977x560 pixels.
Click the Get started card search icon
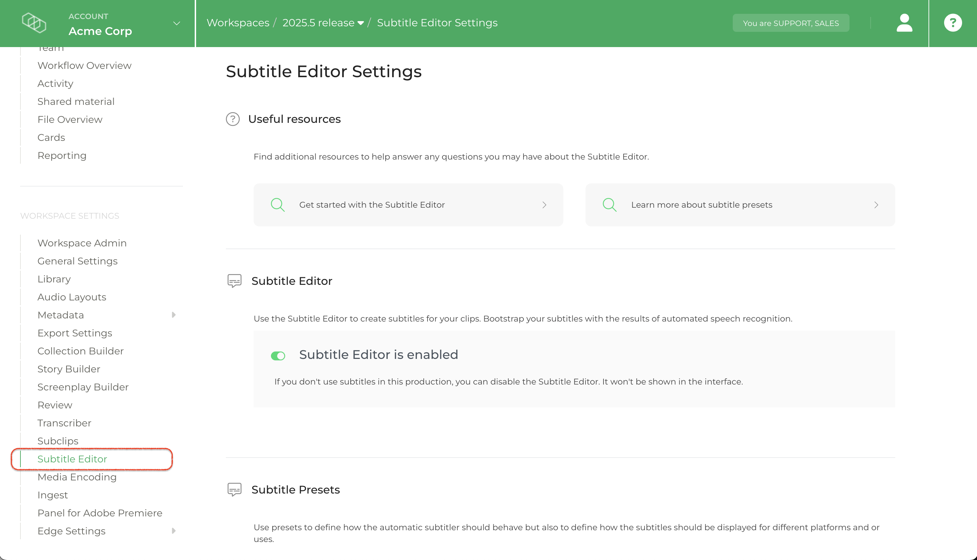coord(278,205)
